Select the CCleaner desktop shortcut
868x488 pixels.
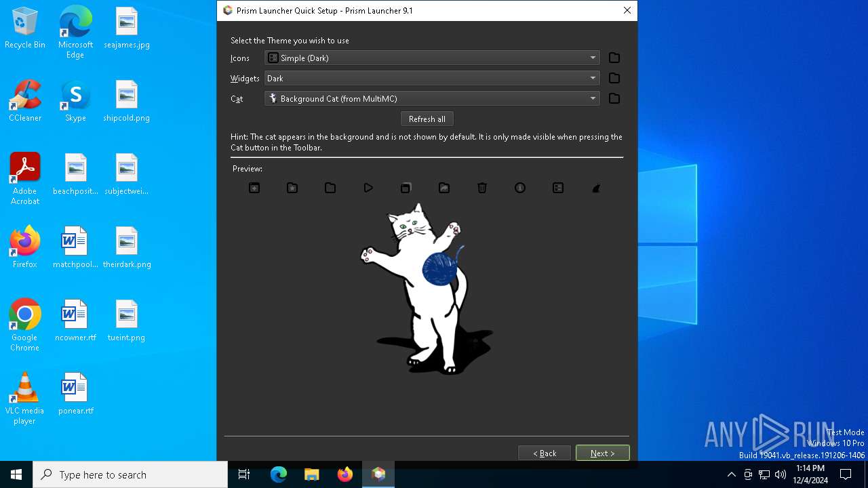(25, 102)
